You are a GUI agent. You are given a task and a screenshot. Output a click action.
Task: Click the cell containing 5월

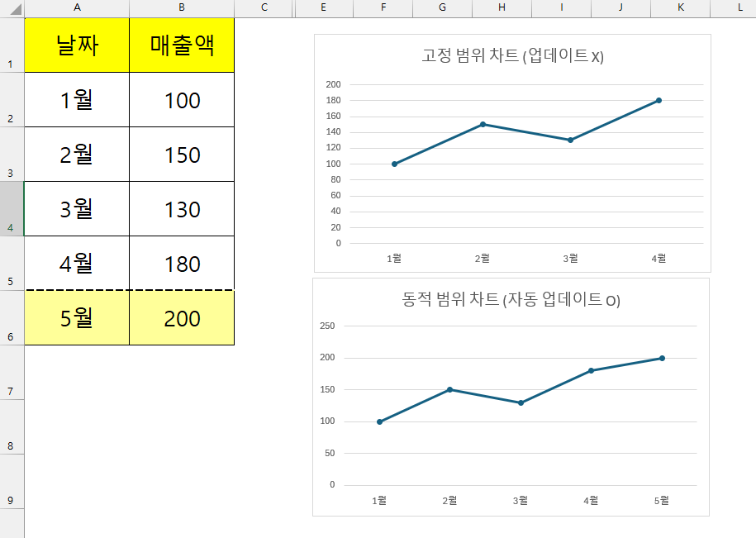pyautogui.click(x=77, y=318)
